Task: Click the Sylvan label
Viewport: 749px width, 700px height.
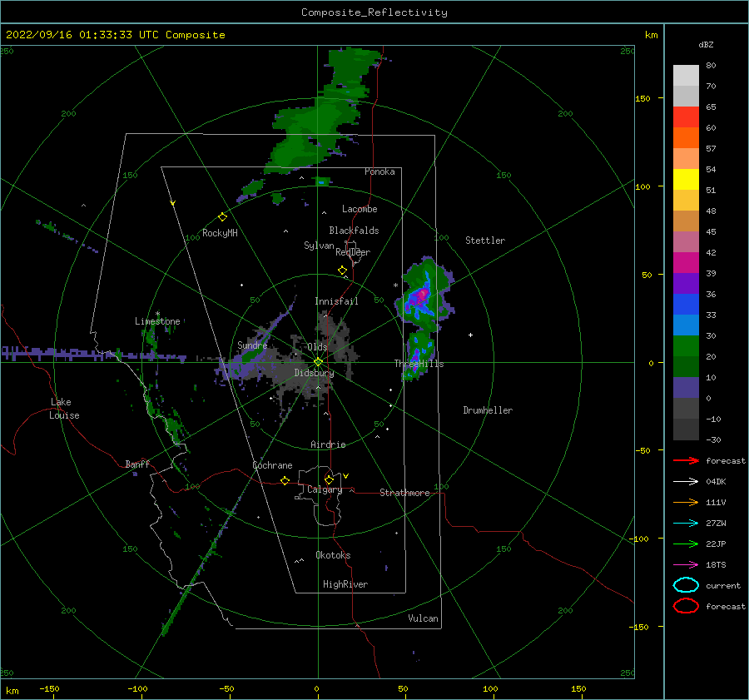Action: click(x=319, y=246)
